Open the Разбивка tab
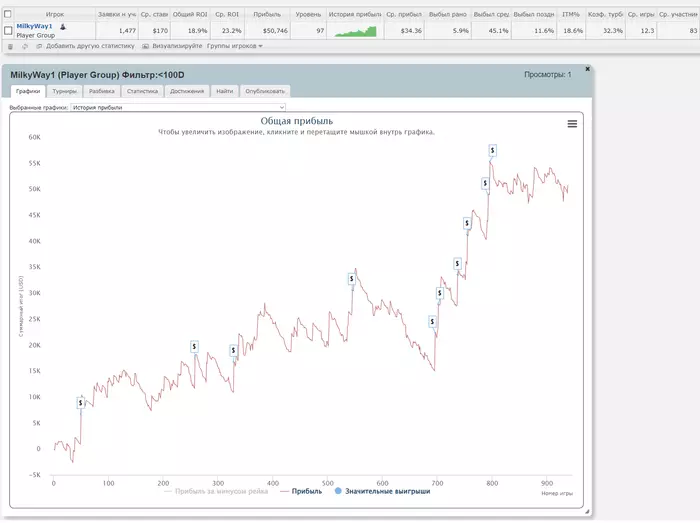The height and width of the screenshot is (523, 700). click(102, 91)
